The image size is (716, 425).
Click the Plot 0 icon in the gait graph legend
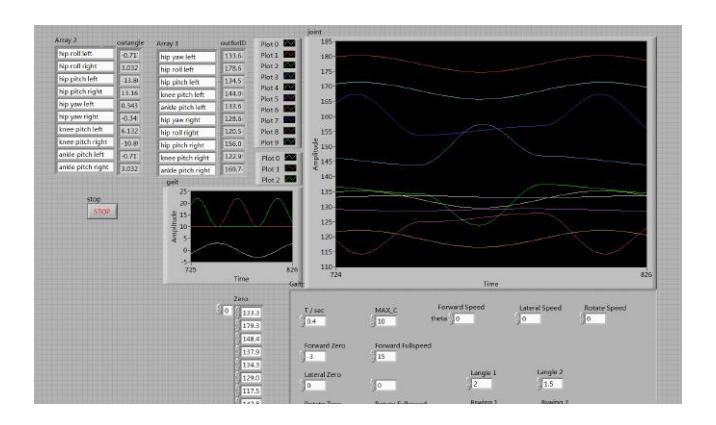coord(290,157)
